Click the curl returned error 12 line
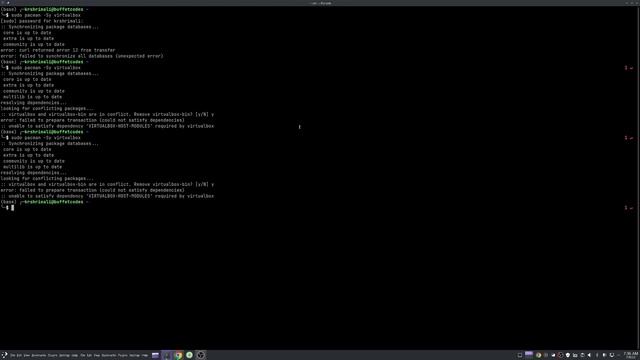Screen dimensions: 640x360 pyautogui.click(x=58, y=50)
